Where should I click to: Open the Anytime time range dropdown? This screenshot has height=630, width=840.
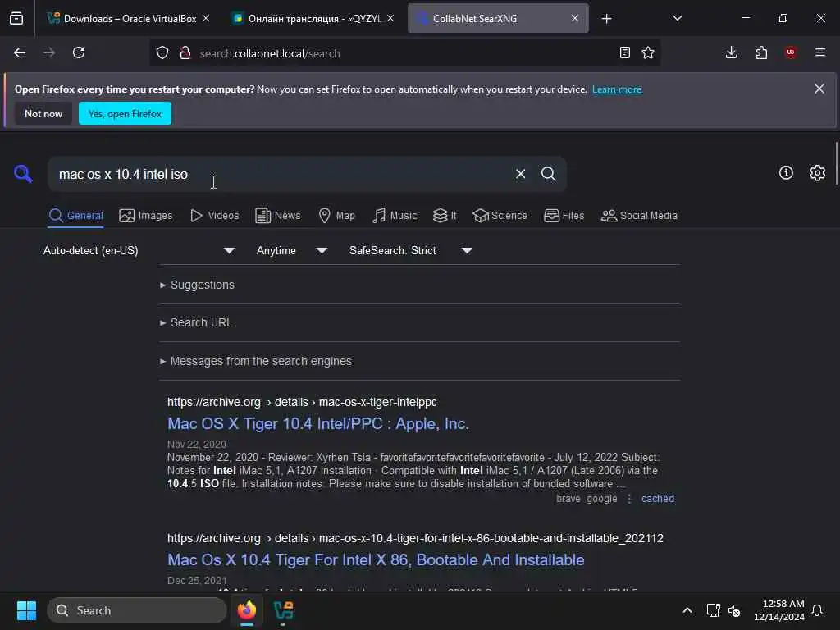click(x=291, y=250)
